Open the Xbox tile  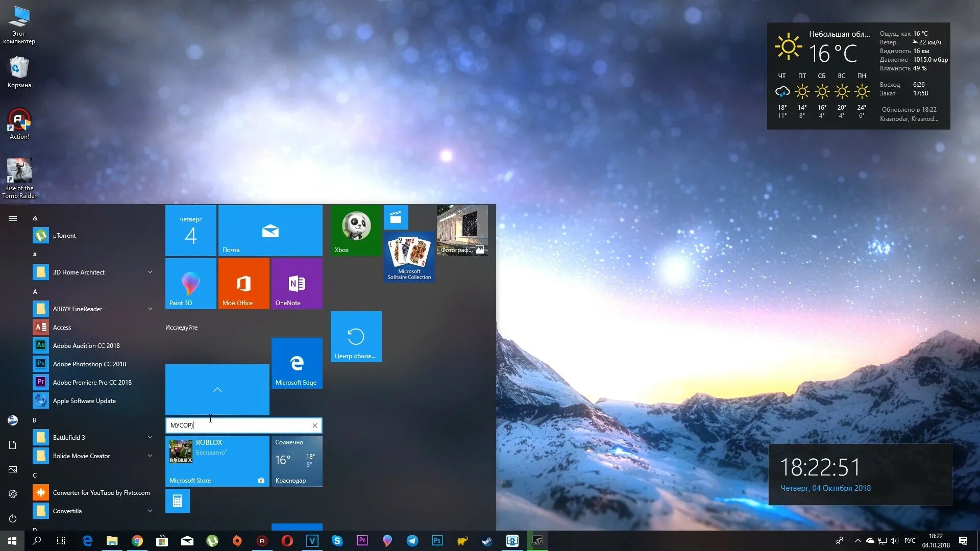coord(356,231)
